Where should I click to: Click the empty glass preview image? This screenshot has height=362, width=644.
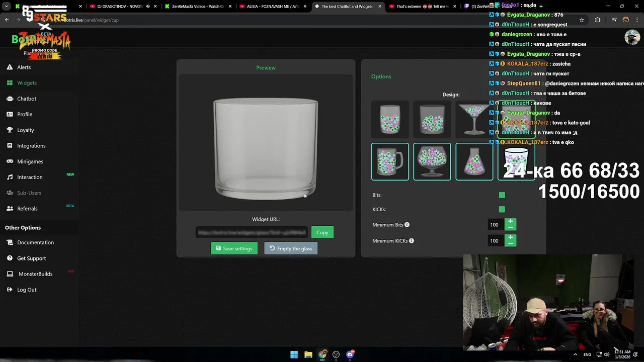pos(266,148)
